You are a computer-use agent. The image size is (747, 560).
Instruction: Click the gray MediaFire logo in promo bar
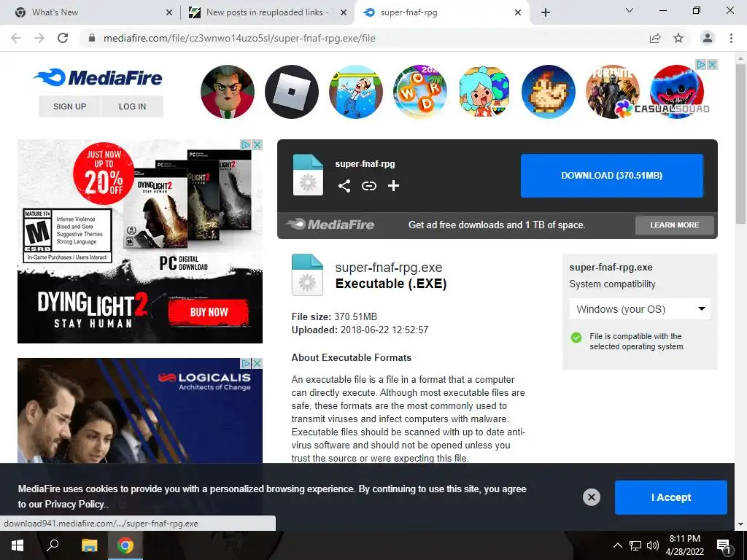330,225
